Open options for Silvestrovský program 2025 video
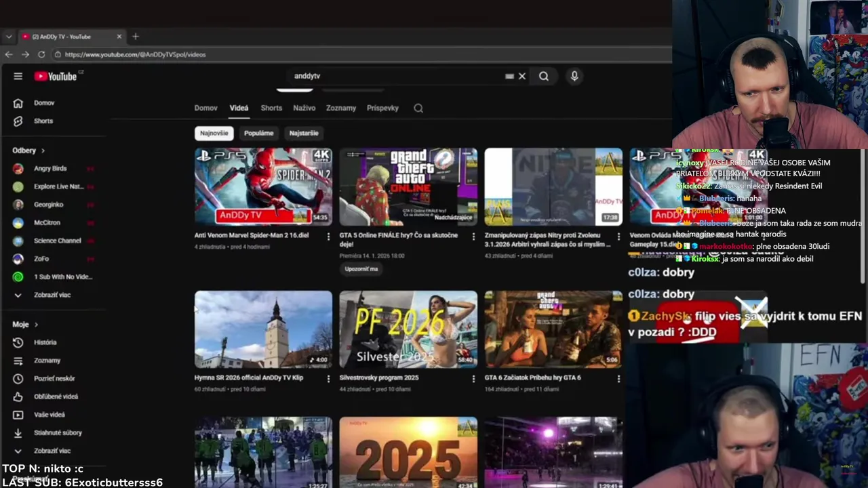This screenshot has width=868, height=488. click(473, 379)
